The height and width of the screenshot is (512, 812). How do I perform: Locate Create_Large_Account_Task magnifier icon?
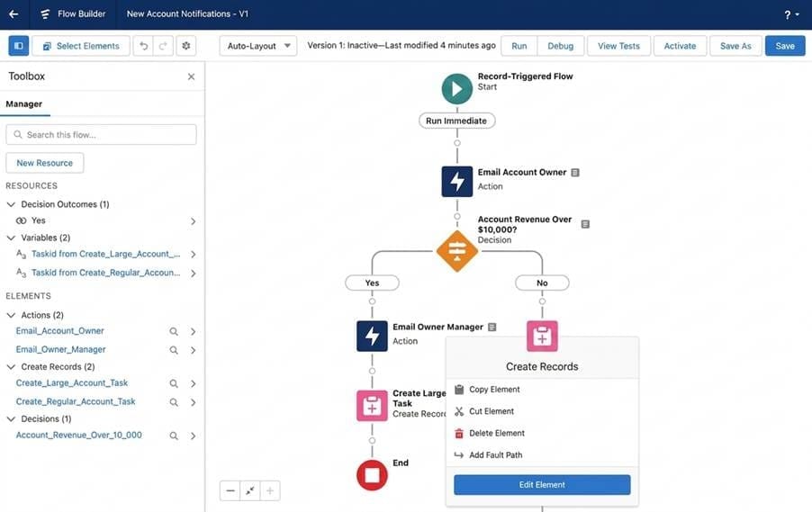(x=174, y=383)
